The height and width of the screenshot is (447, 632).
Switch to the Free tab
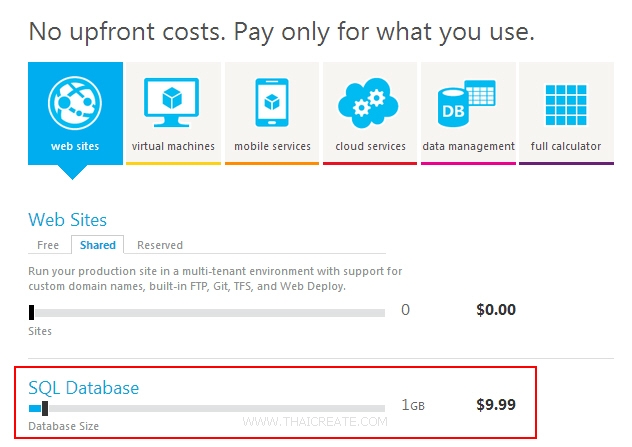tap(48, 245)
